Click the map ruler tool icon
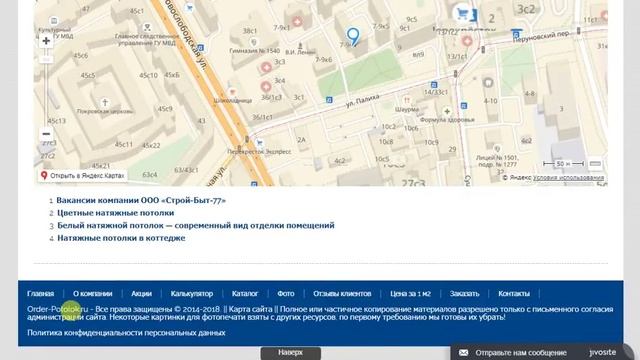640x360 pixels. (x=595, y=164)
